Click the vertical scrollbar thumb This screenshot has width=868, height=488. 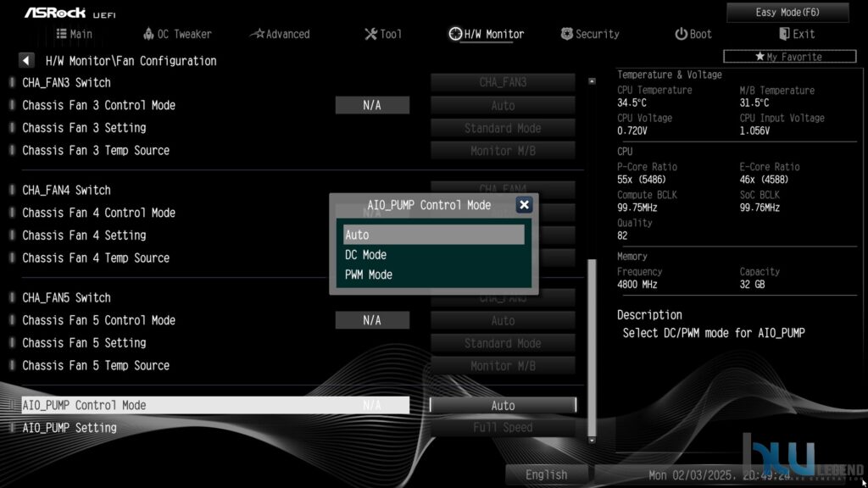pyautogui.click(x=592, y=347)
